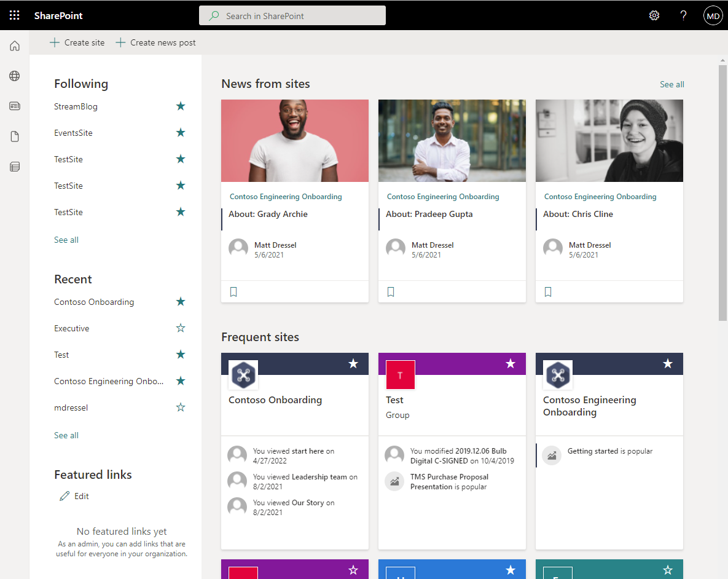Open My lists icon in left rail

pyautogui.click(x=15, y=167)
